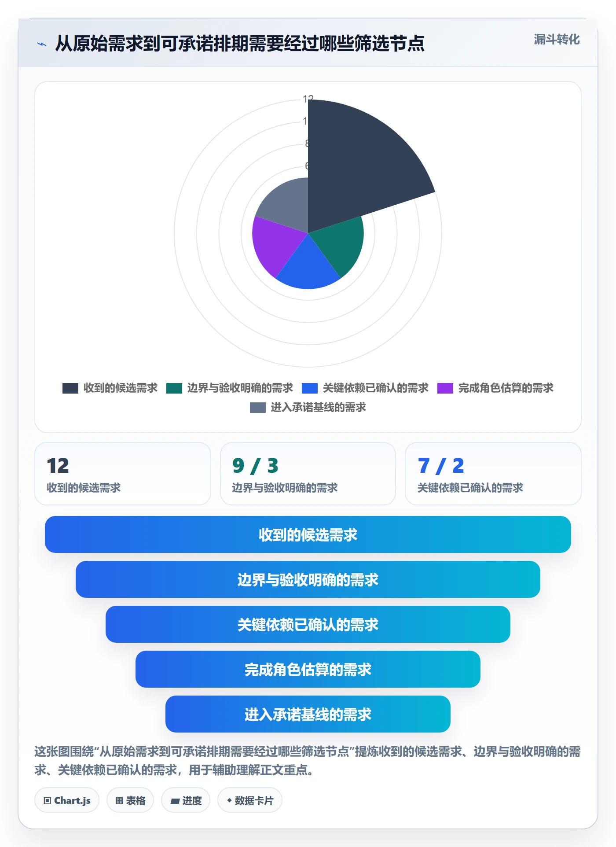Toggle the 完成角色估算的需求 legend swatch

(445, 388)
